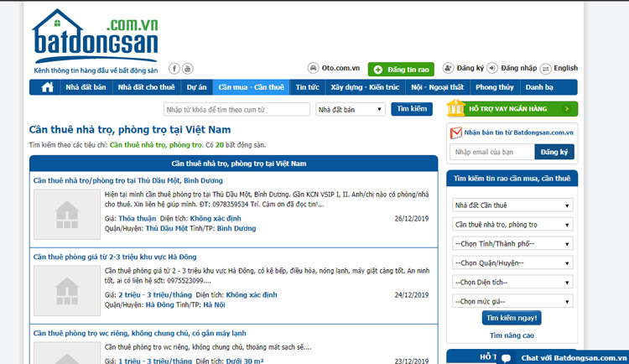Click the Đăng ký user icon
Screen dimensions: 629x364
pyautogui.click(x=448, y=68)
